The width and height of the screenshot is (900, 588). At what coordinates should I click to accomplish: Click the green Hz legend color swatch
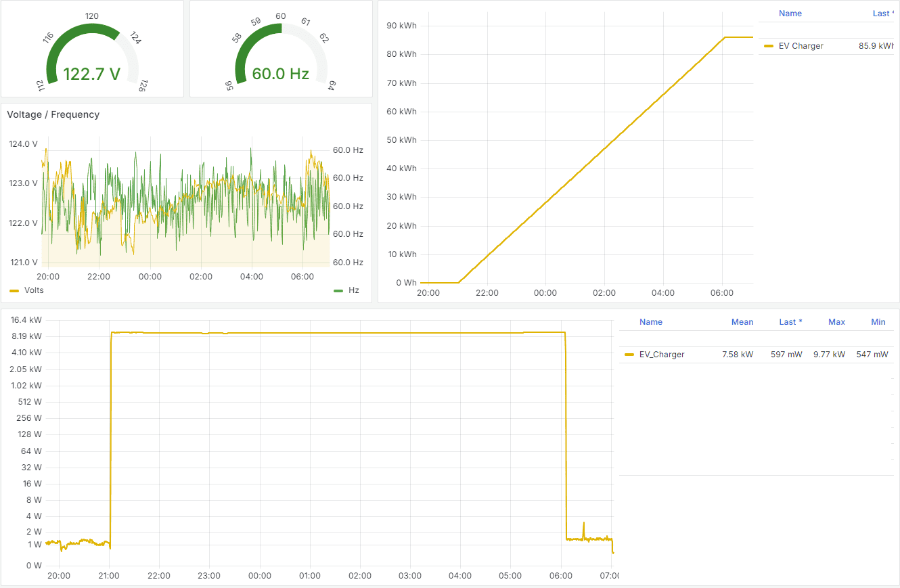coord(338,290)
